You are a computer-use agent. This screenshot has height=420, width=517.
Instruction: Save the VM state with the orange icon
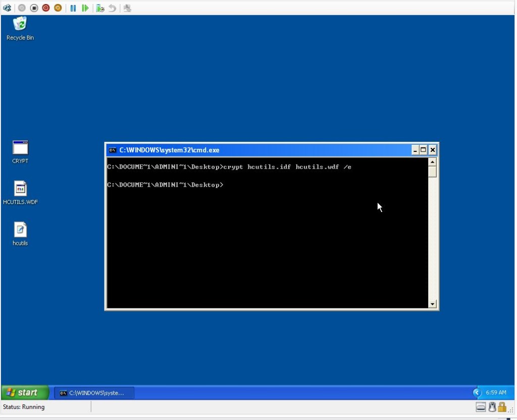click(58, 8)
